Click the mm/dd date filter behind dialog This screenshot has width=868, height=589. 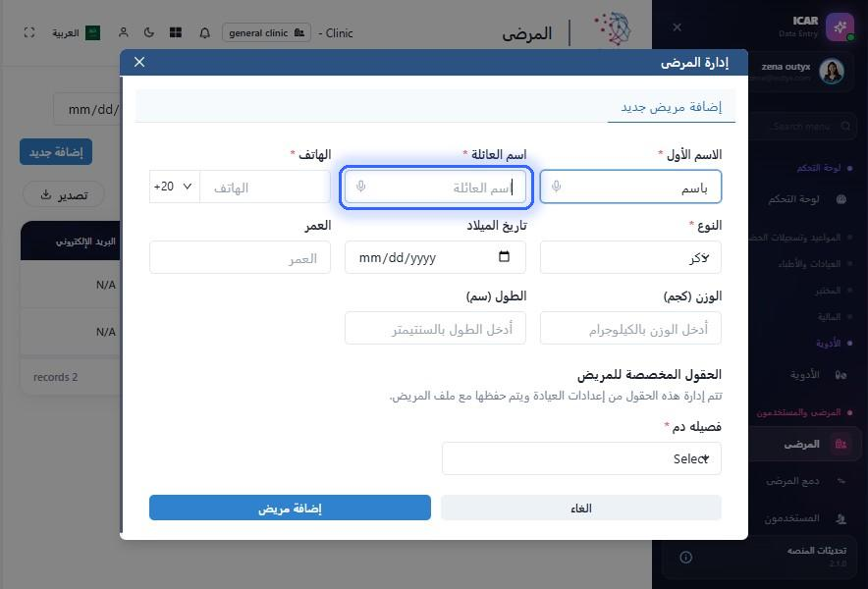click(x=87, y=110)
